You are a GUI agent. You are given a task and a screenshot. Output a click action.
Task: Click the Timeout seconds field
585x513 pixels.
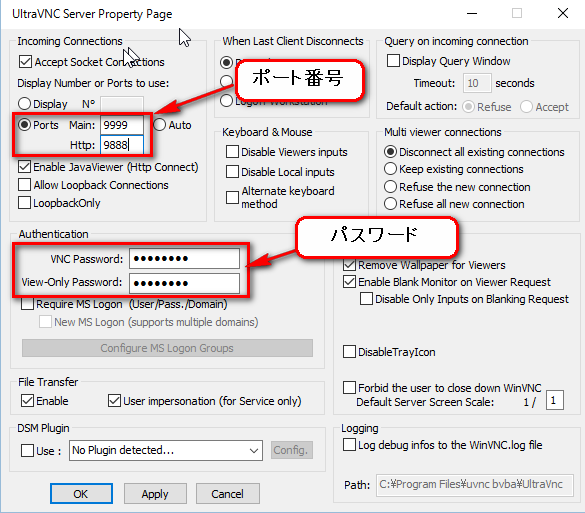(x=477, y=83)
